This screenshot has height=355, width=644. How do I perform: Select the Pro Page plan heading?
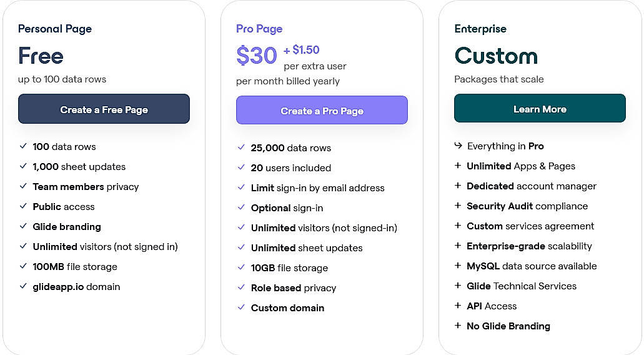coord(259,29)
